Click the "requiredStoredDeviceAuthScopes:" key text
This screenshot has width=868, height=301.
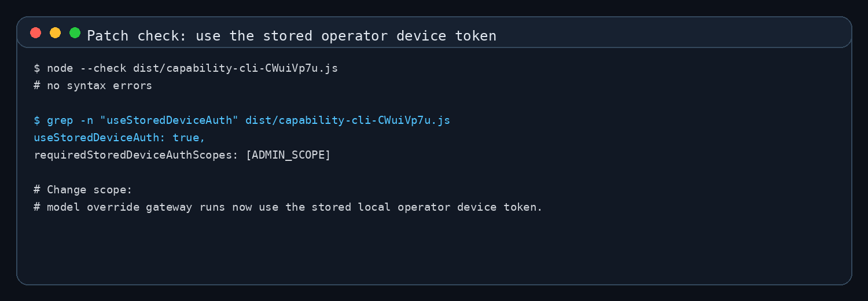coord(136,155)
